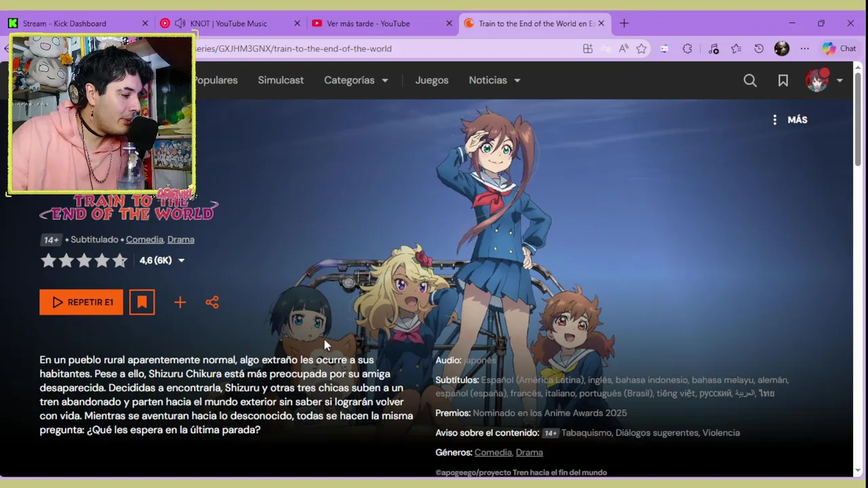Screen dimensions: 868x488
Task: Open the user profile avatar menu
Action: 817,80
